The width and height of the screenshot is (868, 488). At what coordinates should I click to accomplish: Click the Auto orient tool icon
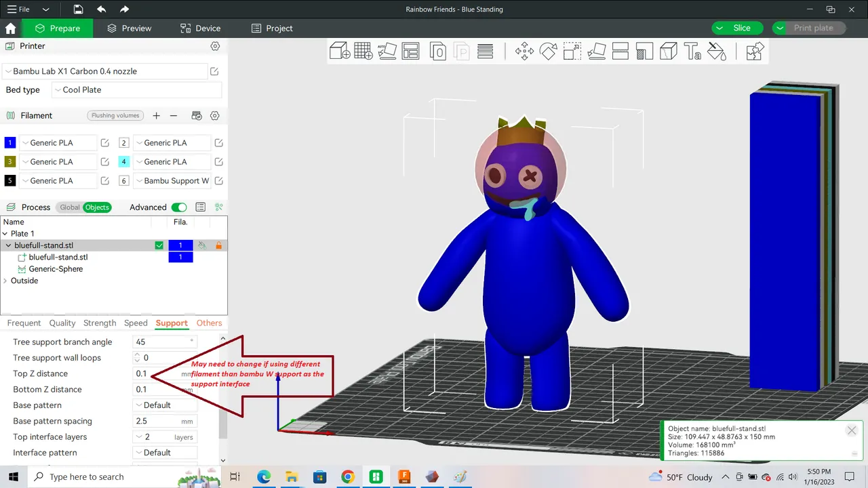pyautogui.click(x=387, y=51)
